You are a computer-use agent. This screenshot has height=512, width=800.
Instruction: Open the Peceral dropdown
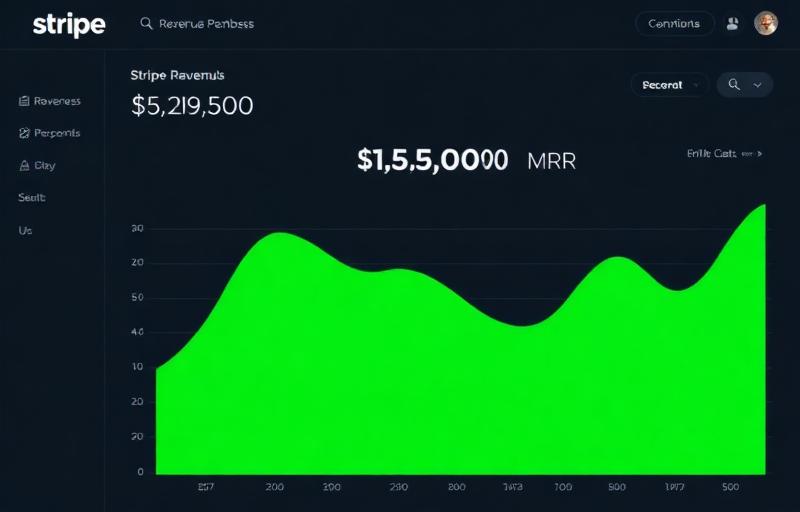pos(669,85)
